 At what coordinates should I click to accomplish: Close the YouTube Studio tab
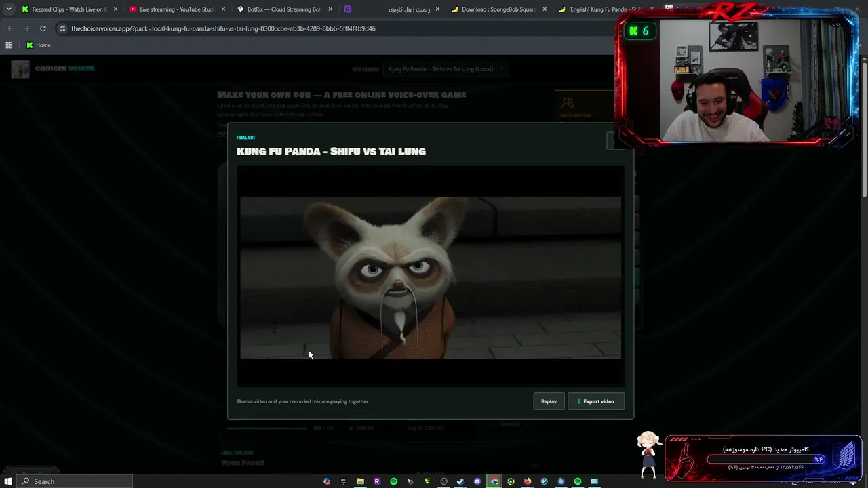click(222, 9)
